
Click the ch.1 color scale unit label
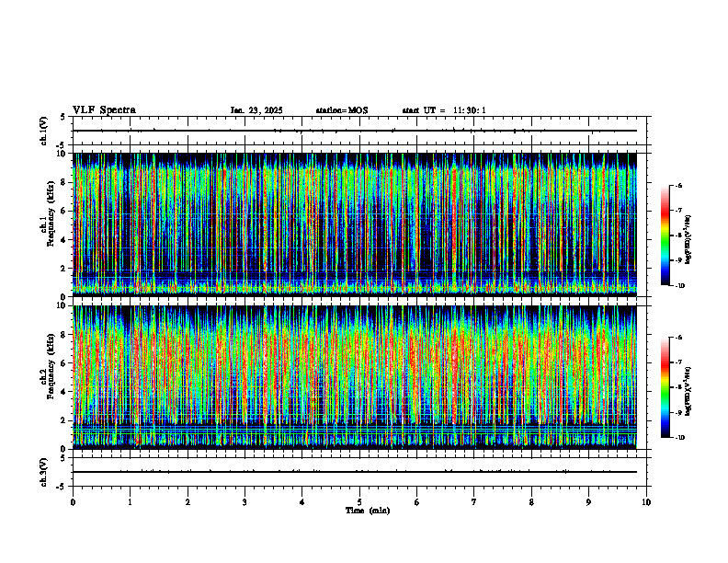688,240
